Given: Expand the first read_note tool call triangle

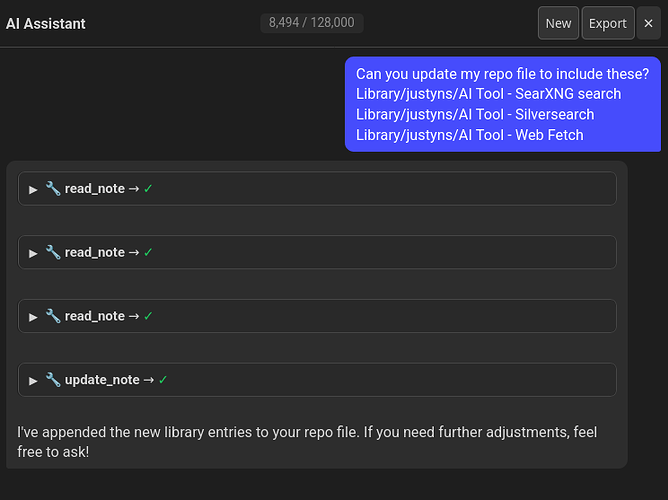Looking at the screenshot, I should click(x=33, y=189).
